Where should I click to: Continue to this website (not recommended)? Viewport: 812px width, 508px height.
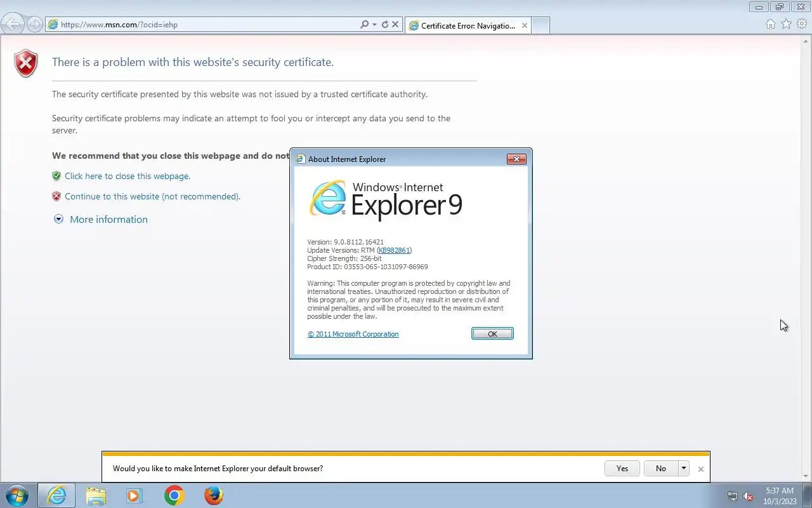(152, 196)
